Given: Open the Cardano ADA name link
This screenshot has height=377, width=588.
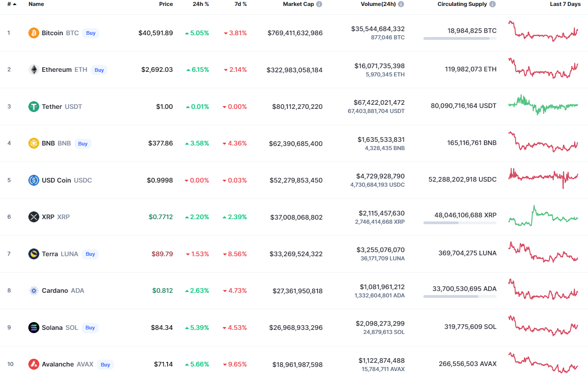Looking at the screenshot, I should (x=55, y=291).
